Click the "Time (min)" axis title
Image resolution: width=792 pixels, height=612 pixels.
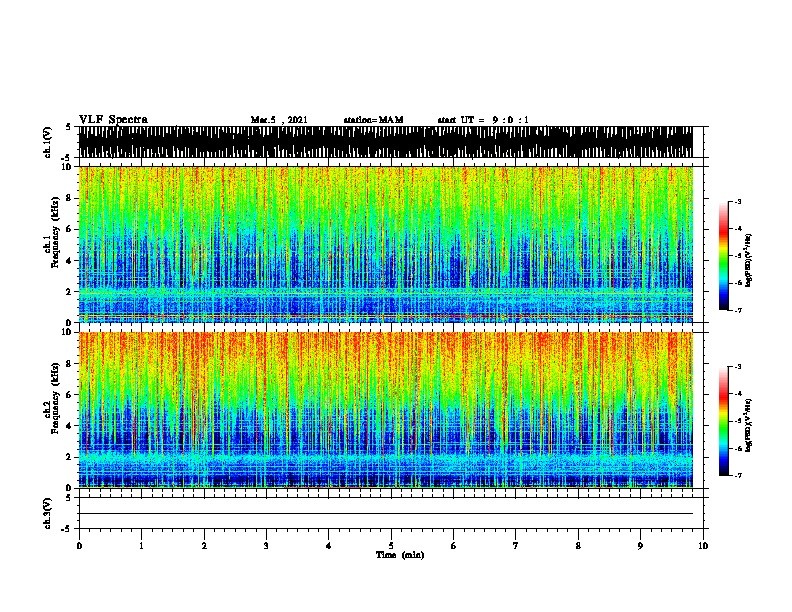click(400, 555)
